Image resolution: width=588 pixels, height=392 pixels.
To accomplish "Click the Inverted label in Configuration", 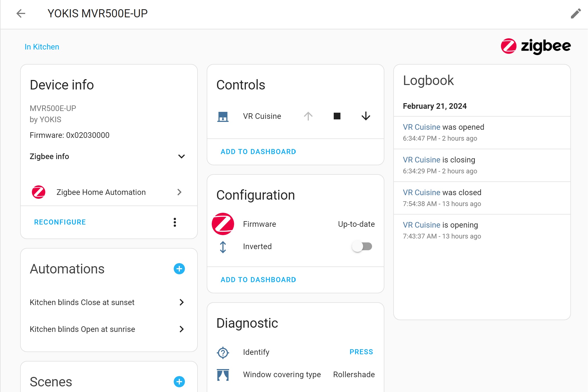I will pyautogui.click(x=257, y=246).
